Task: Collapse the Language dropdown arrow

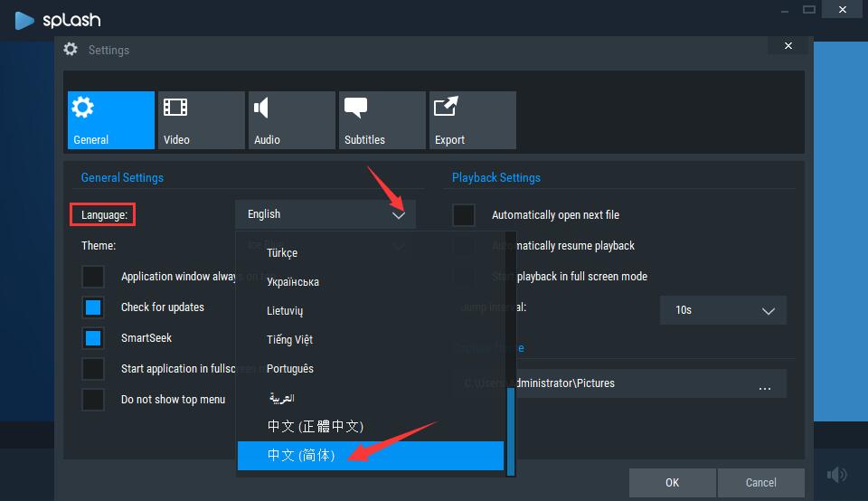Action: tap(399, 215)
